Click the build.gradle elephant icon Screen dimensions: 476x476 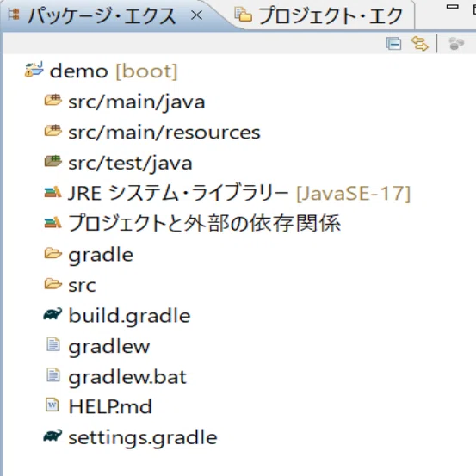[x=53, y=314]
